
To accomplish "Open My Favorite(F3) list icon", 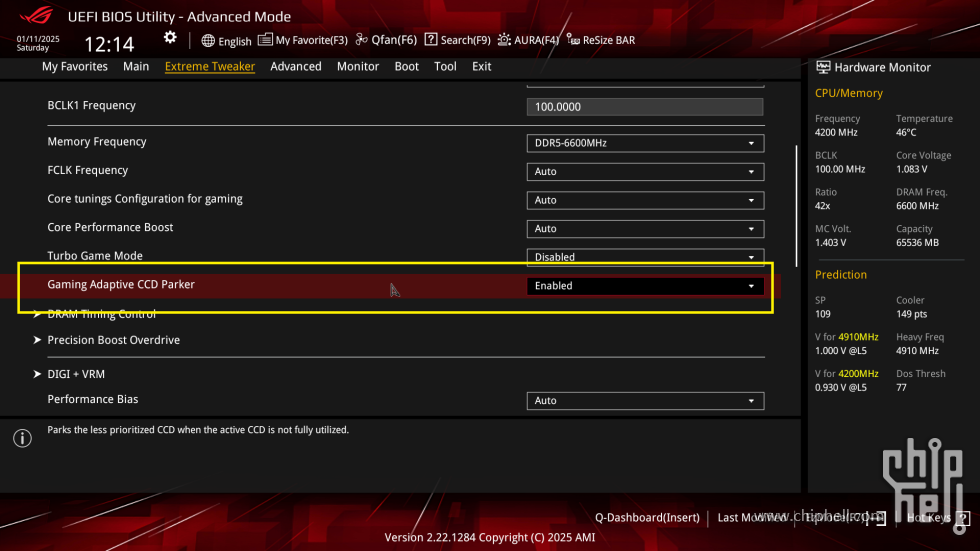I will [265, 39].
